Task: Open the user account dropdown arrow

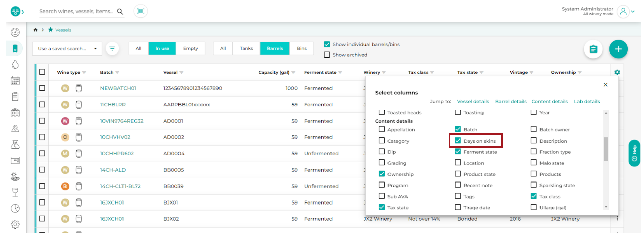Action: pyautogui.click(x=633, y=12)
